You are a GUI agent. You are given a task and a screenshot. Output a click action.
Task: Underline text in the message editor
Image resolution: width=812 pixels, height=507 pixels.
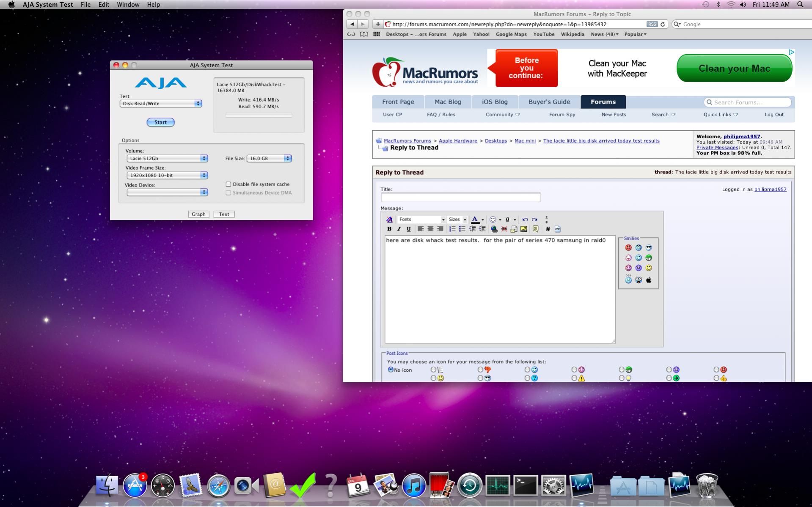click(x=408, y=229)
